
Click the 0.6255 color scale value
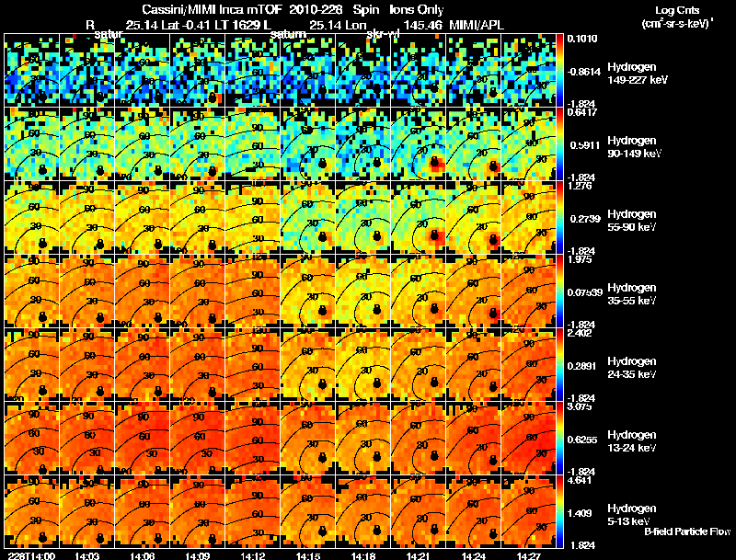coord(582,440)
